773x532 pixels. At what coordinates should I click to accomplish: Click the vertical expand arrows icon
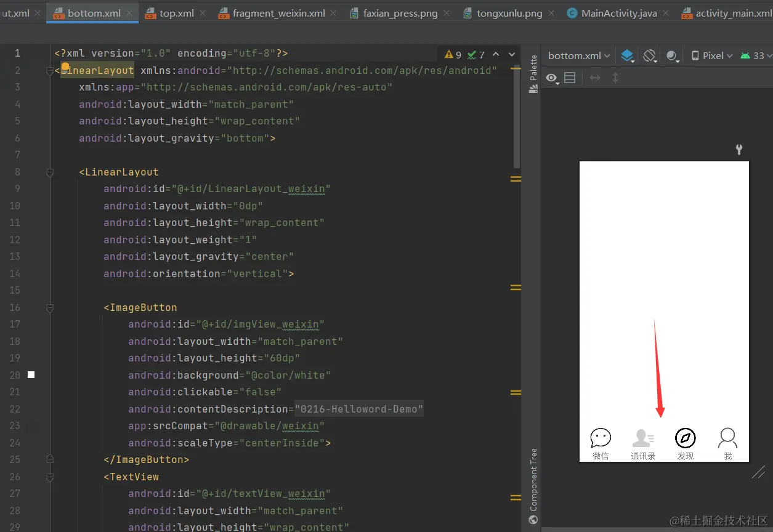615,78
